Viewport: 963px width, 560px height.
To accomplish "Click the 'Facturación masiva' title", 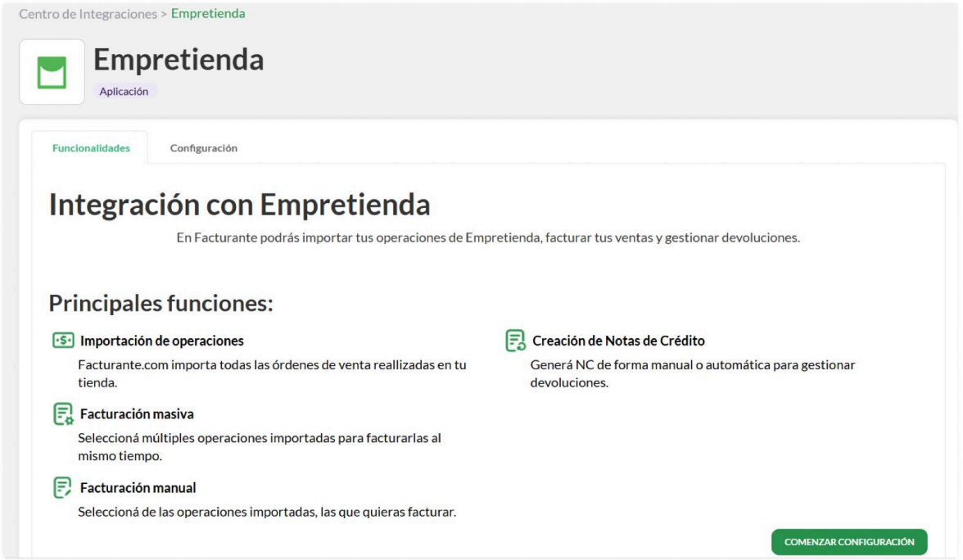I will (x=136, y=414).
